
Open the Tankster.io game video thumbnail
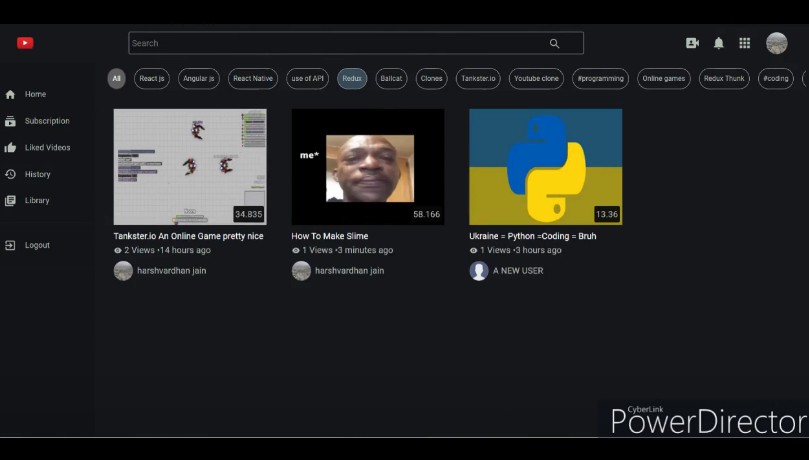click(189, 166)
